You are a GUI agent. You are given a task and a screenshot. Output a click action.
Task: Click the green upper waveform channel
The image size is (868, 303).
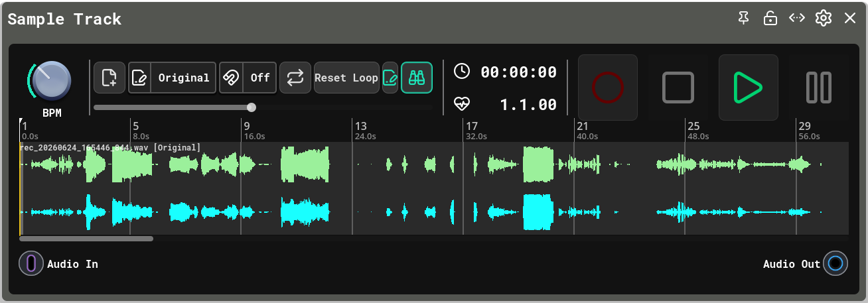point(434,164)
